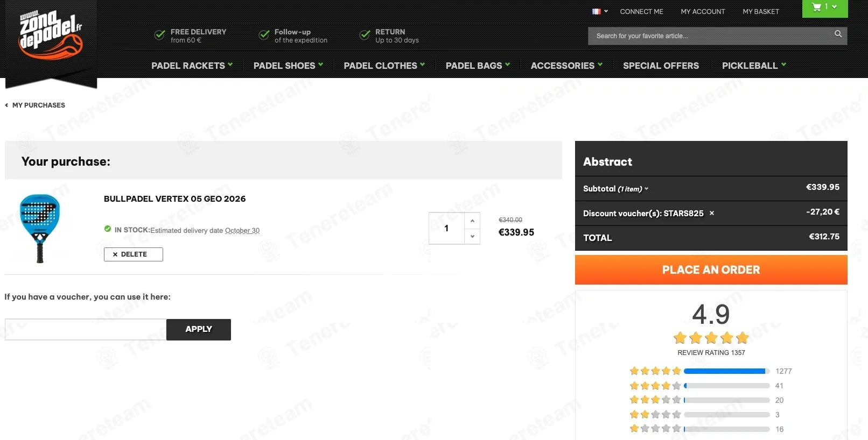Viewport: 868px width, 440px height.
Task: Click the search magnifier icon
Action: click(838, 34)
